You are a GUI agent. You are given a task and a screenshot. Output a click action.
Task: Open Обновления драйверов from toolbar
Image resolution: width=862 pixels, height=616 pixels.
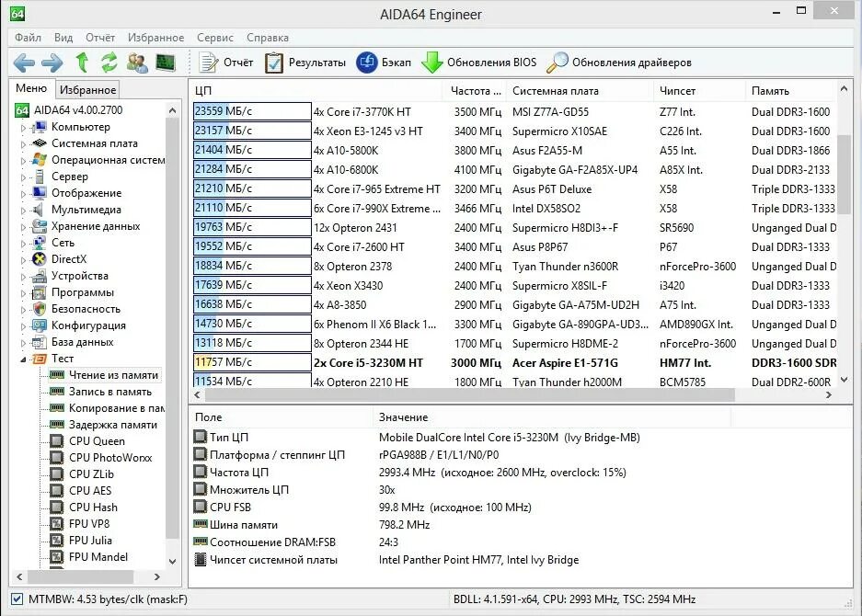pos(619,63)
